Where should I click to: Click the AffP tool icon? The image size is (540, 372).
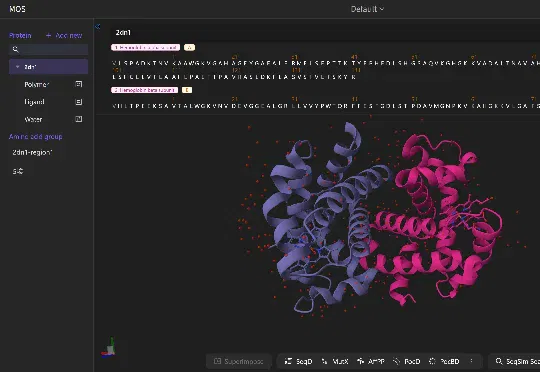coord(360,361)
